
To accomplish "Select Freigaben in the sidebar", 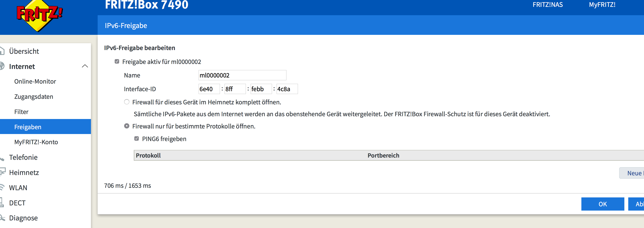I will pyautogui.click(x=46, y=126).
